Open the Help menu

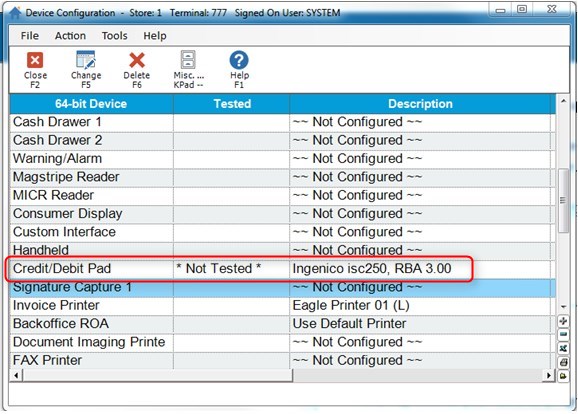[x=155, y=36]
